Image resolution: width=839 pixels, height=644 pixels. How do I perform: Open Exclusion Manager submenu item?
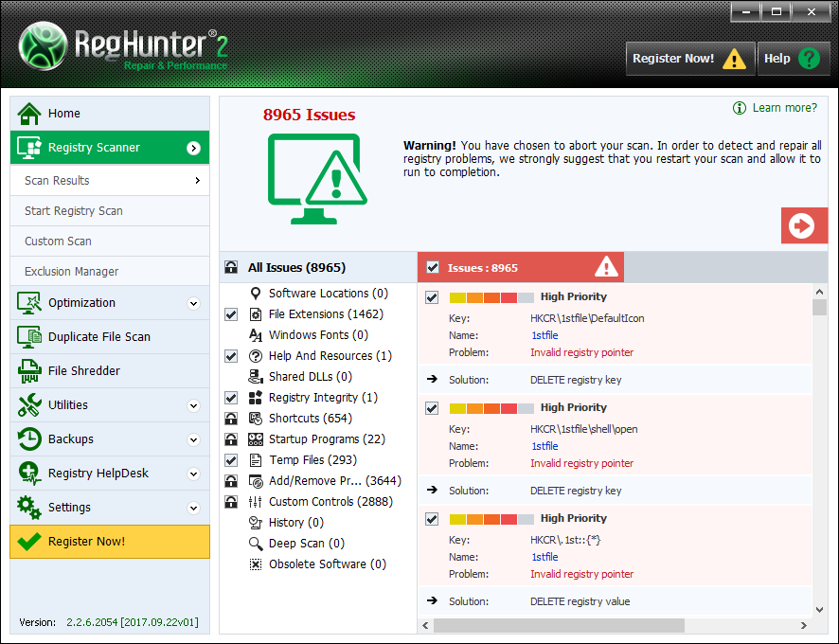[110, 272]
